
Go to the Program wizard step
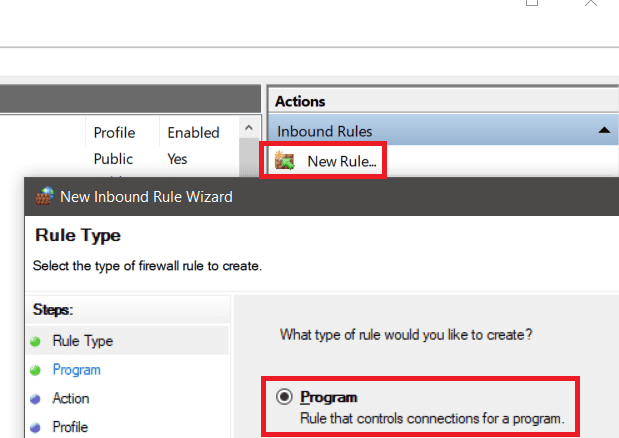[x=77, y=370]
